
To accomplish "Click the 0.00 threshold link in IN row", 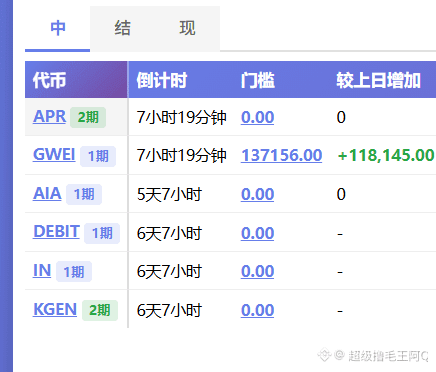I will tap(258, 271).
